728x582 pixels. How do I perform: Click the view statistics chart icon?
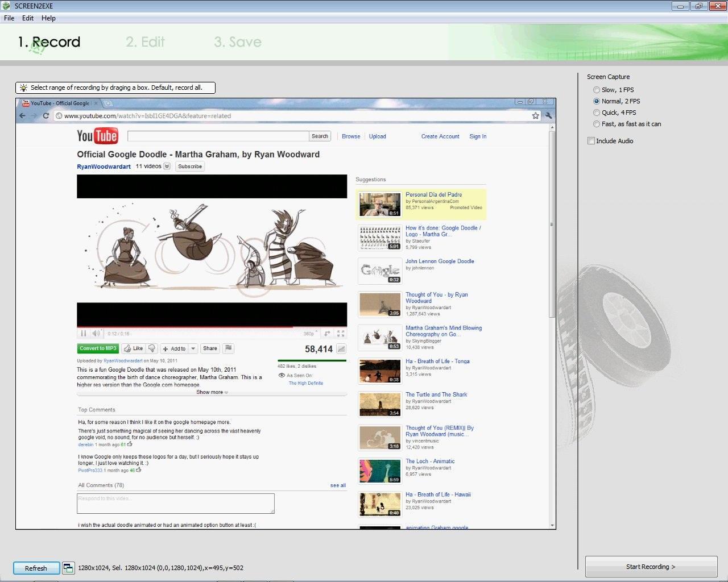[341, 349]
